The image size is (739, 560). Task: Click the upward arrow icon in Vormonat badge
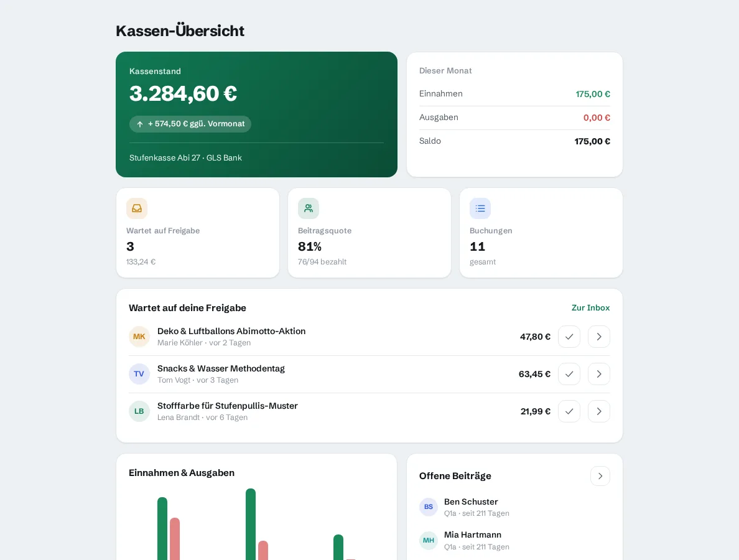[140, 124]
